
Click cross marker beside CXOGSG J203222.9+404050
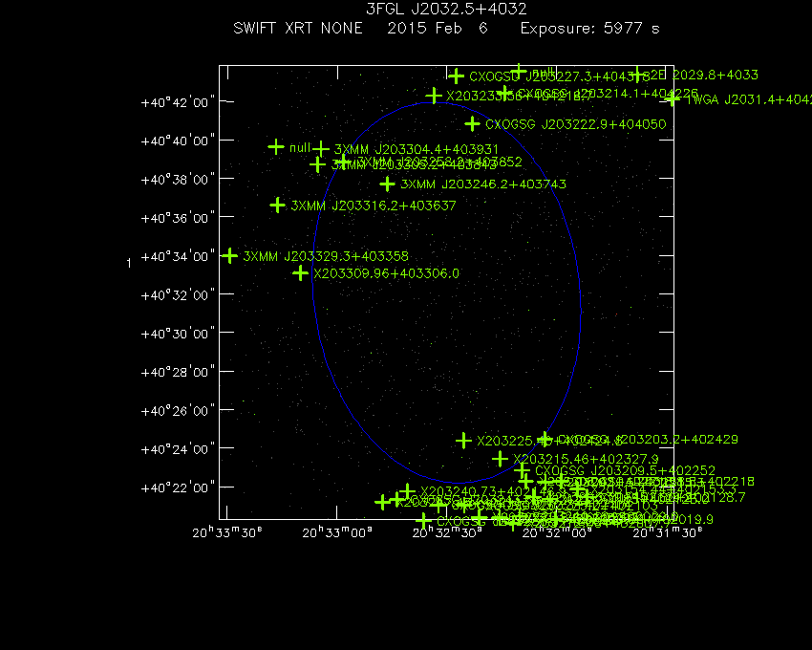(472, 124)
